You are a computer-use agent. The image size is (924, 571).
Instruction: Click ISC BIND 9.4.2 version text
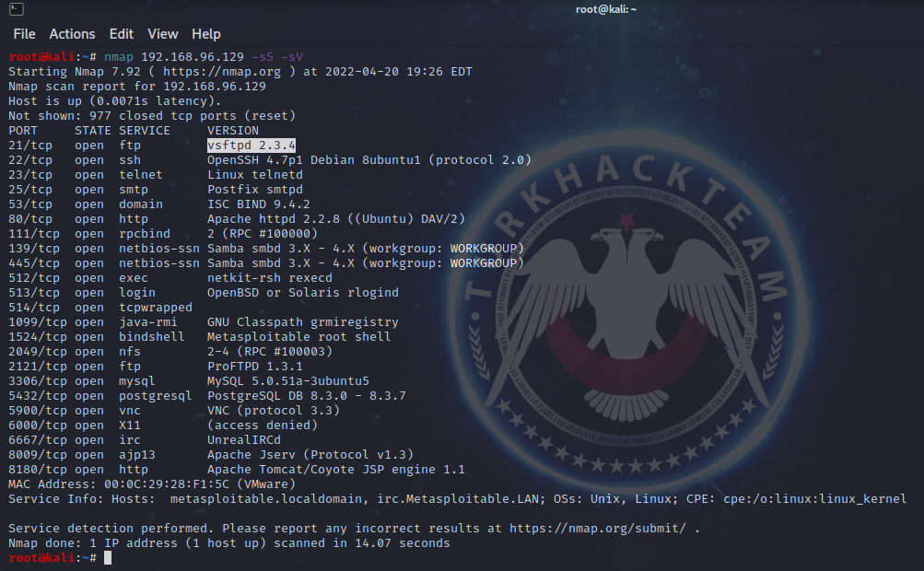coord(258,204)
